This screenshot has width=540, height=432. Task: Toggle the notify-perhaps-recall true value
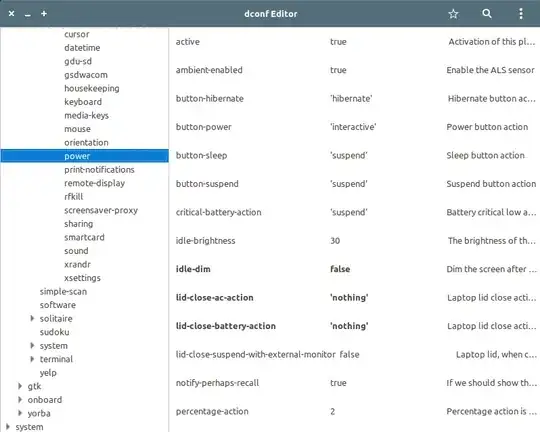pos(338,383)
